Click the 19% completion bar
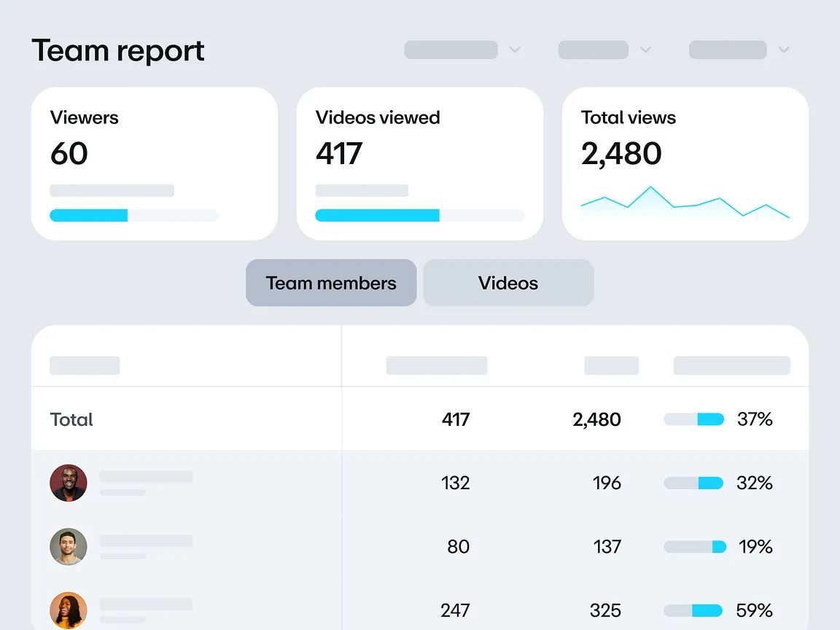This screenshot has height=630, width=840. (x=694, y=546)
